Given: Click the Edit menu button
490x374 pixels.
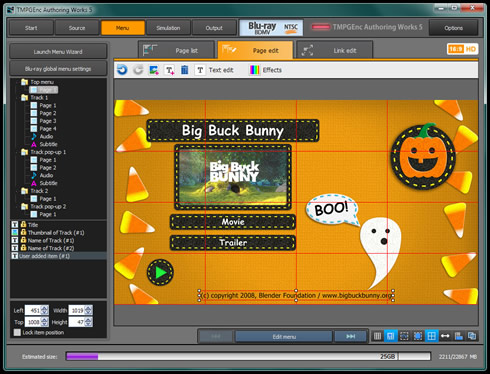Looking at the screenshot, I should (284, 336).
